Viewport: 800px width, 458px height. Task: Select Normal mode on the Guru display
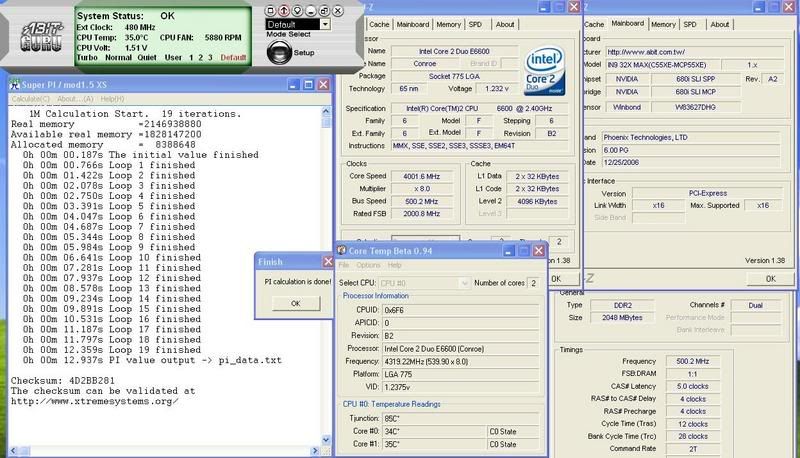pos(118,58)
